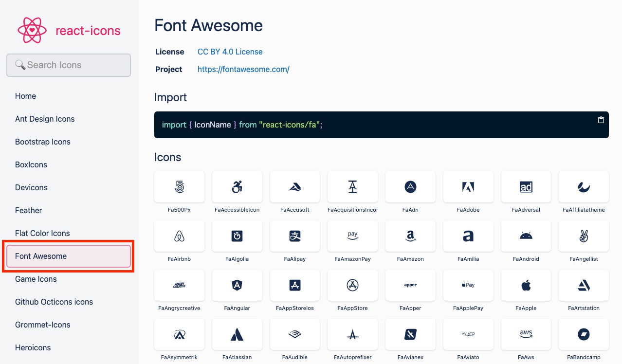The width and height of the screenshot is (622, 364).
Task: Select the FaAccessibleIcon wheelchair icon
Action: (237, 187)
